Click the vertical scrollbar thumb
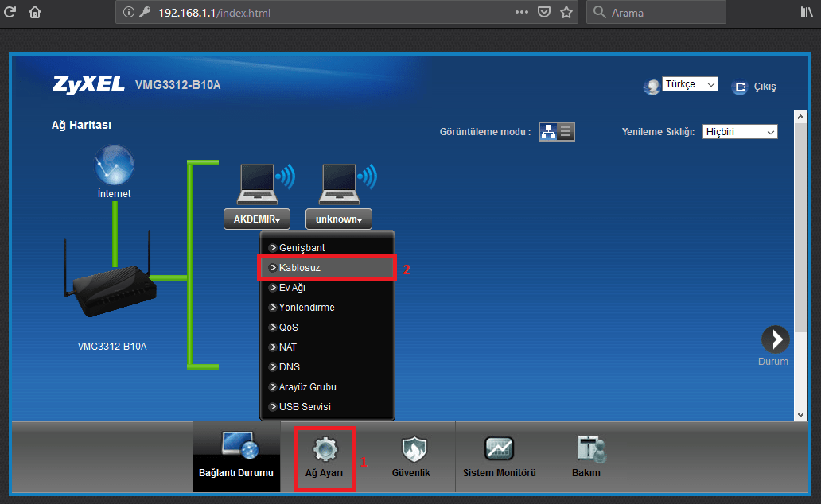The image size is (821, 504). click(800, 227)
